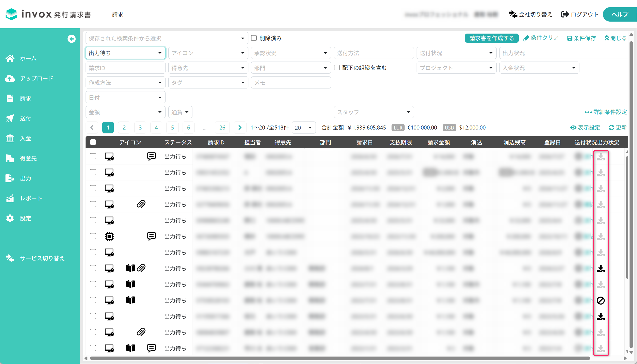Open the スタッフ filter dropdown
637x364 pixels.
(374, 112)
